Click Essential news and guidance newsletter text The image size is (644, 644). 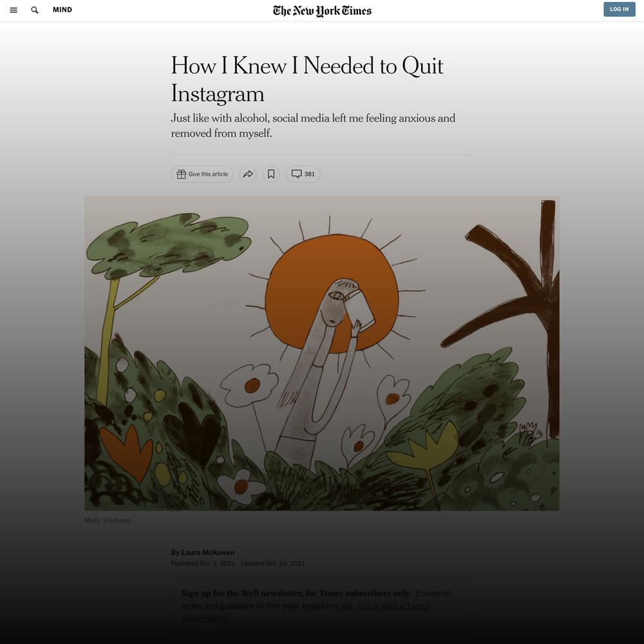316,600
